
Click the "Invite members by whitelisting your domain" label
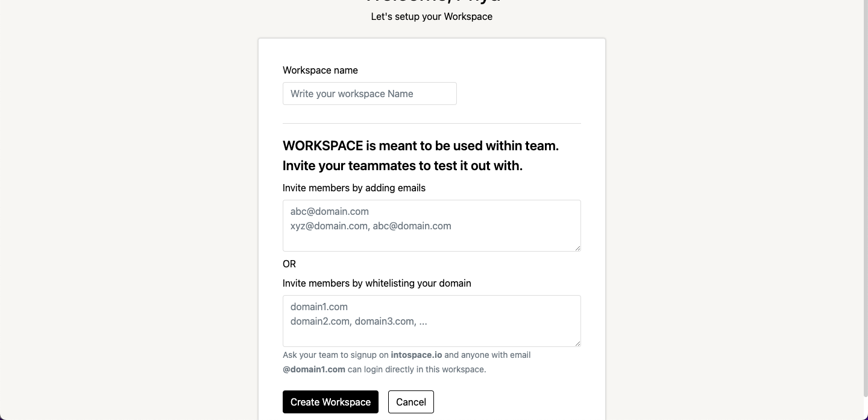(x=377, y=283)
